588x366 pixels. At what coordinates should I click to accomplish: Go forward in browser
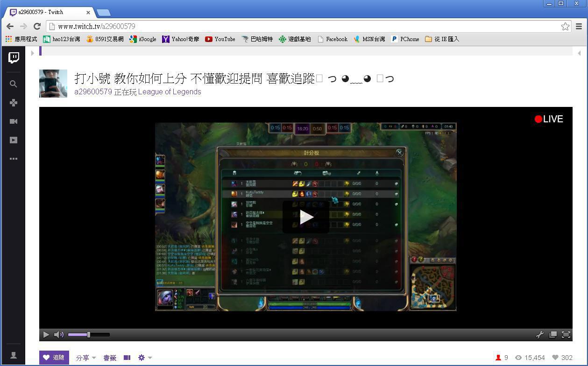tap(23, 26)
